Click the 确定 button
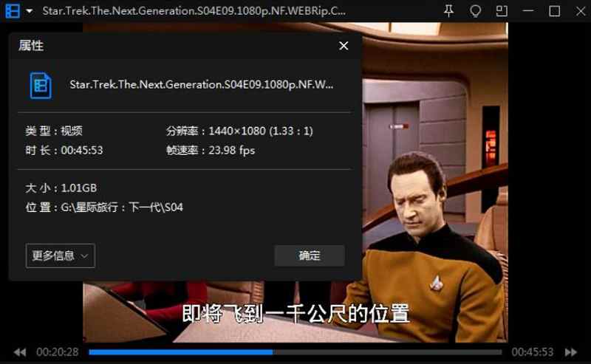 click(x=309, y=255)
